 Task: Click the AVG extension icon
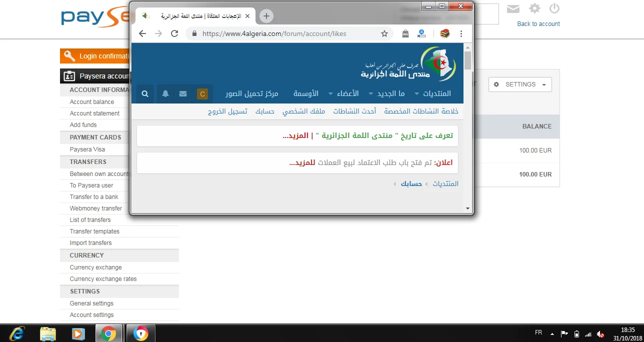pyautogui.click(x=405, y=33)
